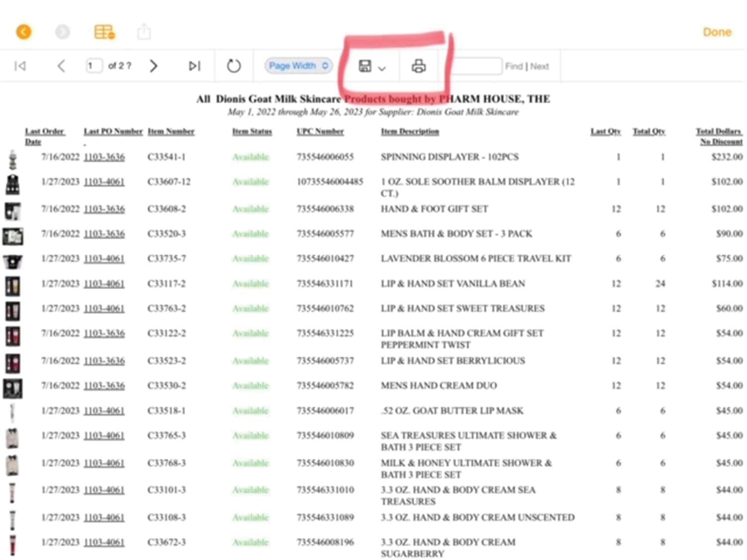Image resolution: width=747 pixels, height=560 pixels.
Task: Open PO link for Lavender Blossom Travel Kit
Action: [x=104, y=259]
